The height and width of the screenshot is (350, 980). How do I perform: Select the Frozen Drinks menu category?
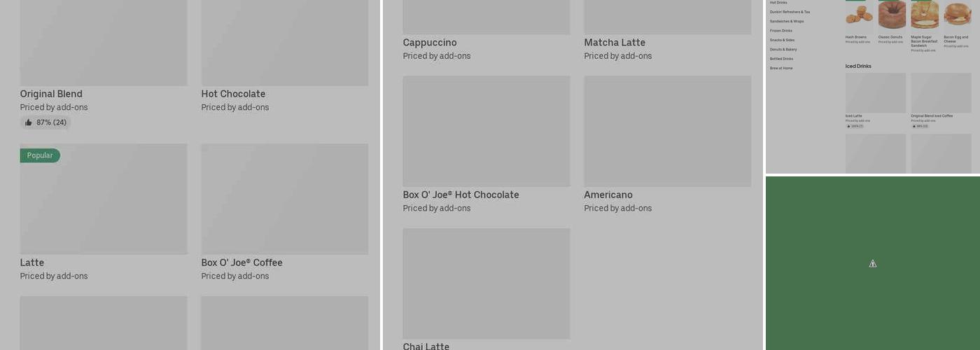[x=781, y=31]
